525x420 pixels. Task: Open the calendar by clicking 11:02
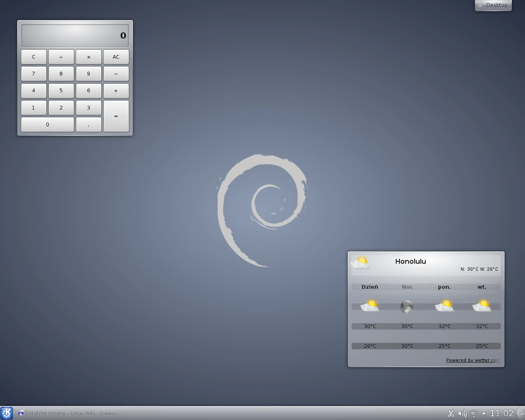pos(501,413)
